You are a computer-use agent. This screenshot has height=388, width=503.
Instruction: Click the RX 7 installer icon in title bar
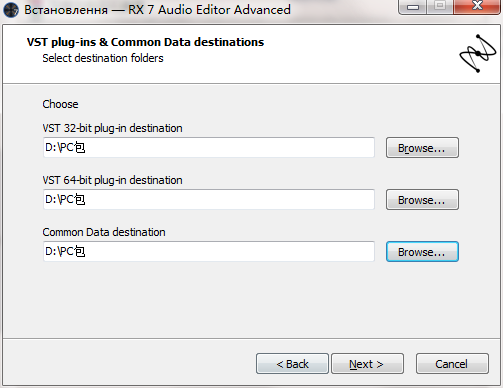[11, 10]
